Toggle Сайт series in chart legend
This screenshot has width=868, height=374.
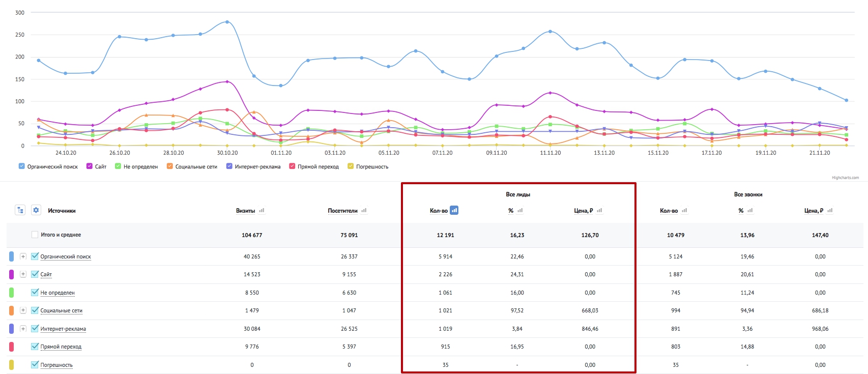pyautogui.click(x=96, y=166)
